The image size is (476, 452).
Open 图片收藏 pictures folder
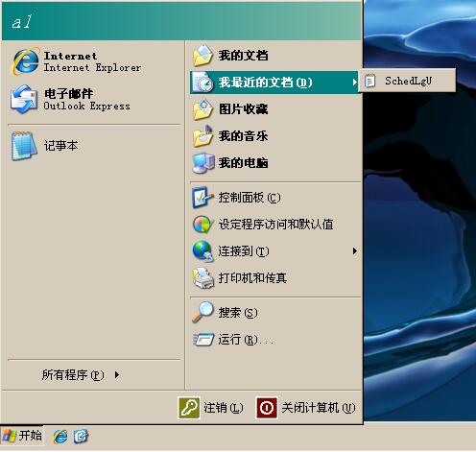point(275,109)
